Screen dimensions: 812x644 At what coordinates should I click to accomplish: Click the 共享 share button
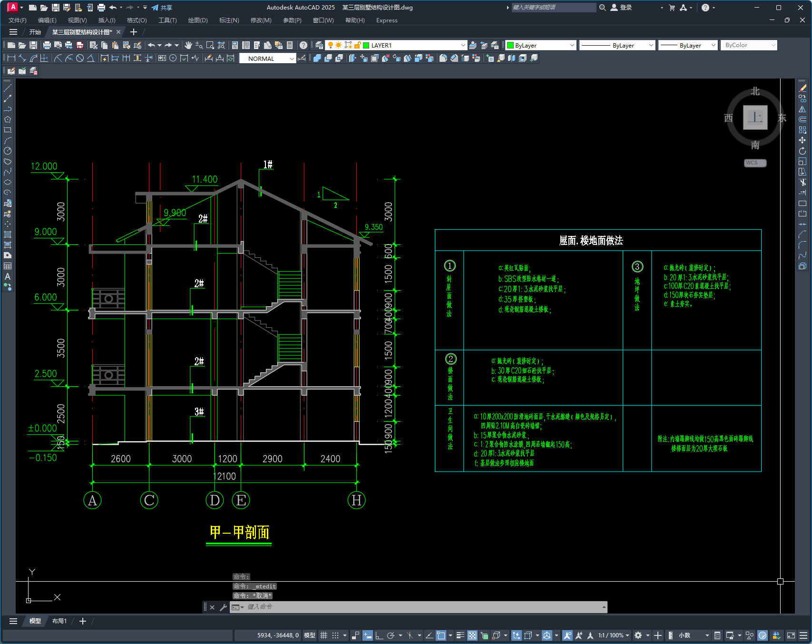[162, 8]
